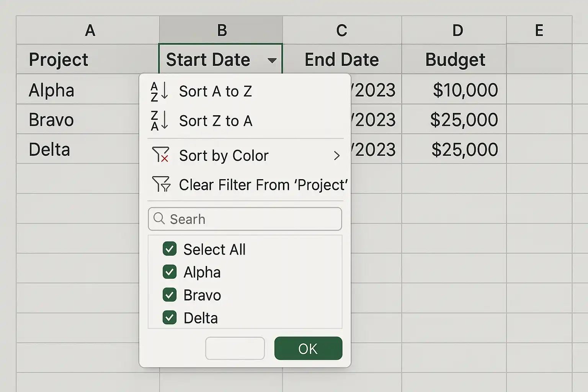Viewport: 588px width, 392px height.
Task: Click the Clear Filter funnel icon
Action: 161,184
